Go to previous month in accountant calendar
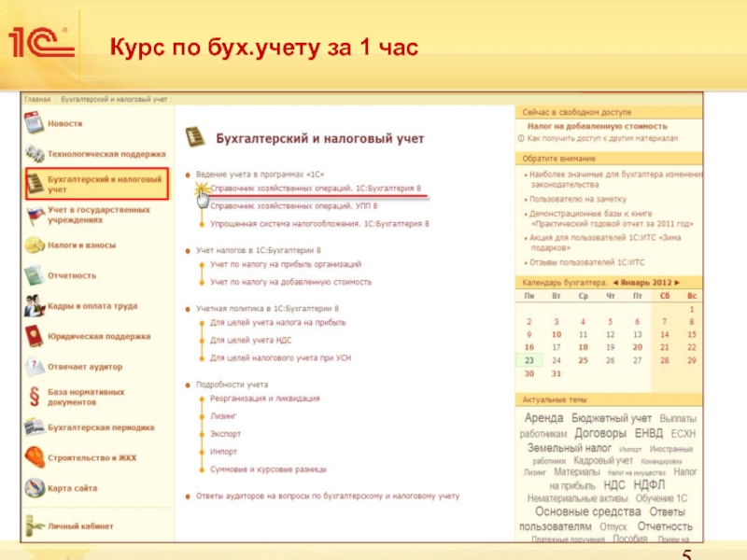 615,283
